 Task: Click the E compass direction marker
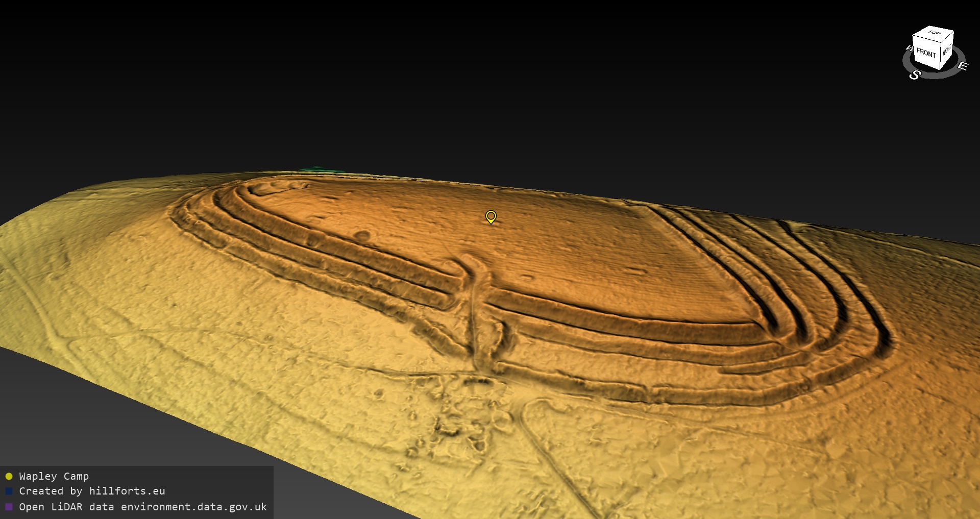[962, 66]
